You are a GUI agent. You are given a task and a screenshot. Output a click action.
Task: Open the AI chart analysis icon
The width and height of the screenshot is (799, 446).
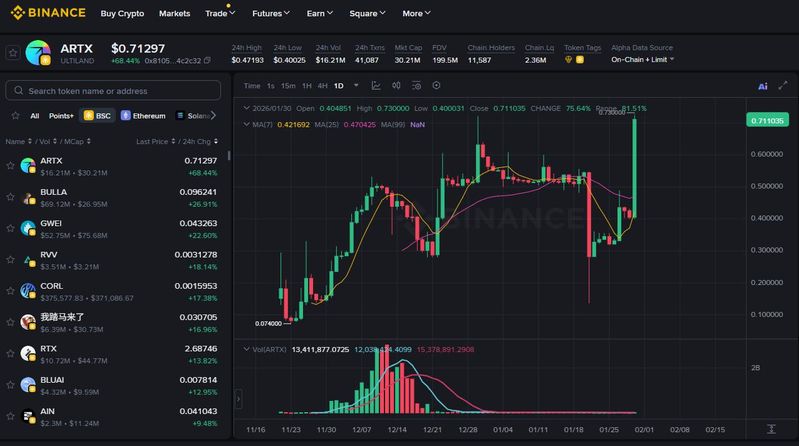(x=763, y=86)
